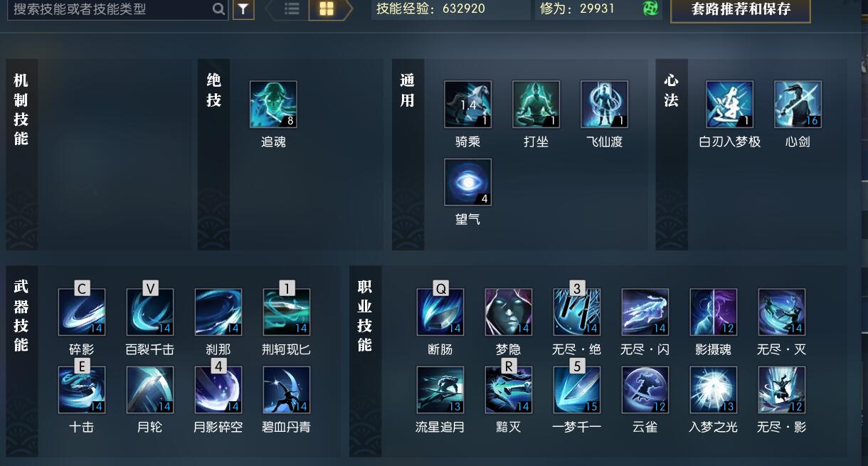Click the 月影碎空 skill icon
Viewport: 868px width, 466px height.
coord(218,390)
